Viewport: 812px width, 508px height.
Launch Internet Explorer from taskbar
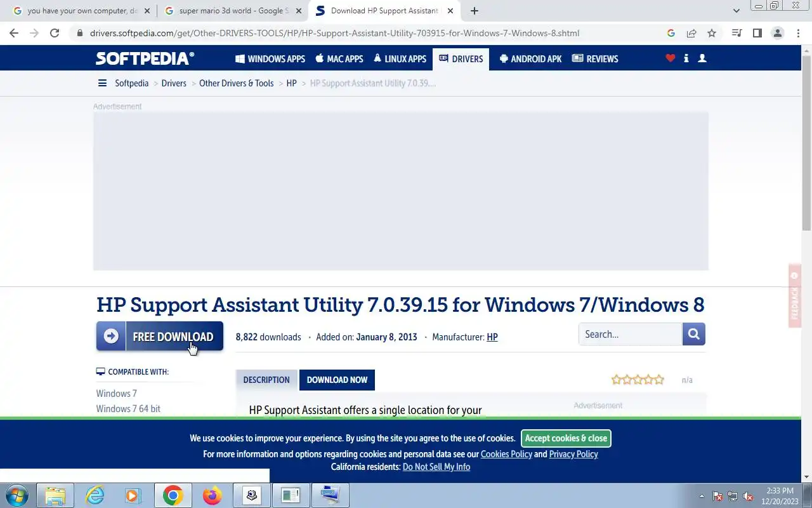pos(95,495)
